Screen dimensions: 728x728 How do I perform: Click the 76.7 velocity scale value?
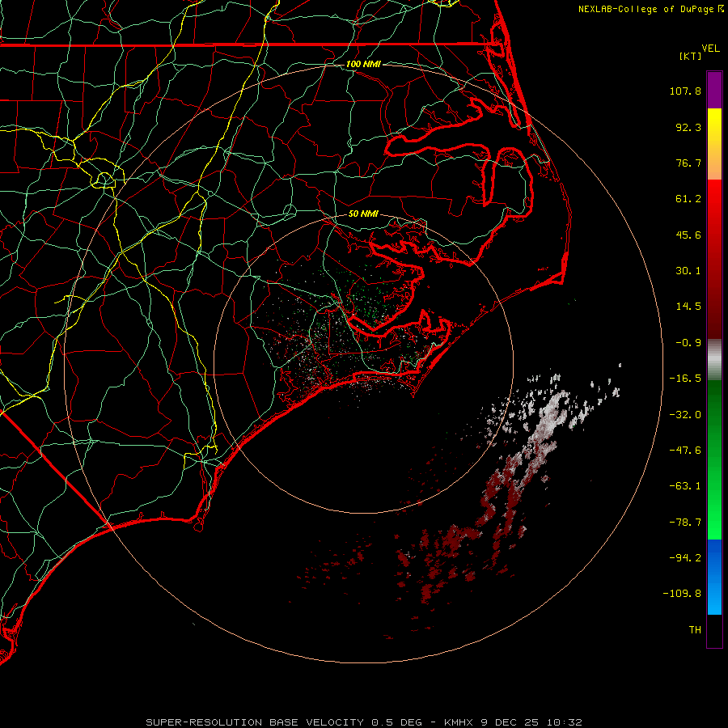[x=688, y=163]
